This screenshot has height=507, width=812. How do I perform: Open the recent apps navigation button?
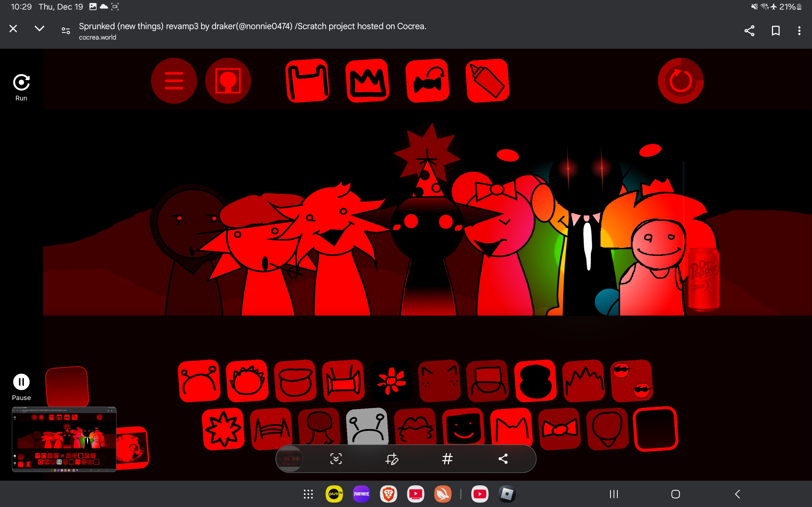(x=614, y=494)
